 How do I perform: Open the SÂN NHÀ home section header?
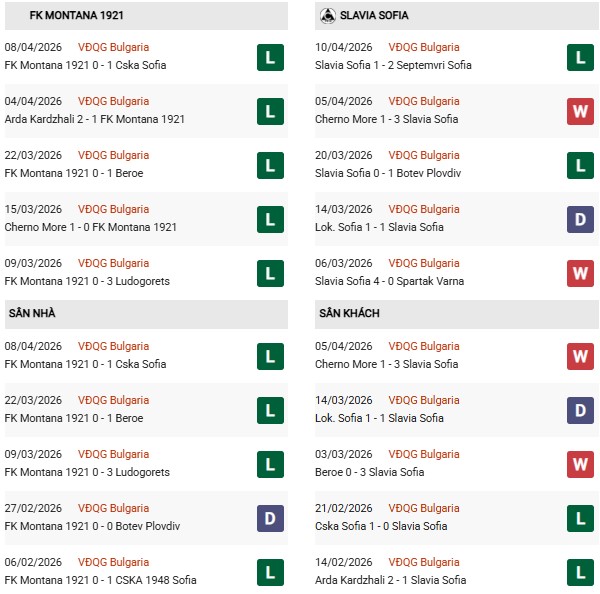coord(31,314)
